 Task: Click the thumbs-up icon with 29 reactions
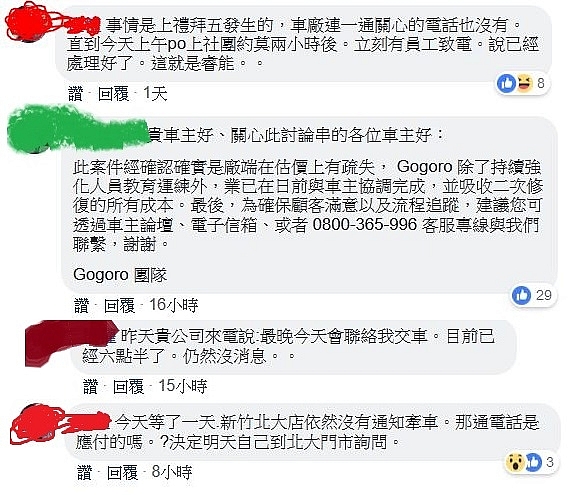coord(522,295)
